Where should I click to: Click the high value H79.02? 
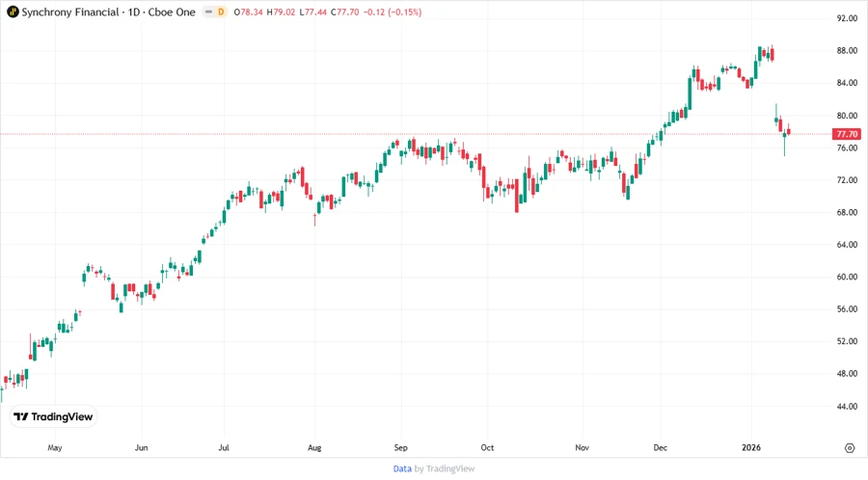pos(281,12)
